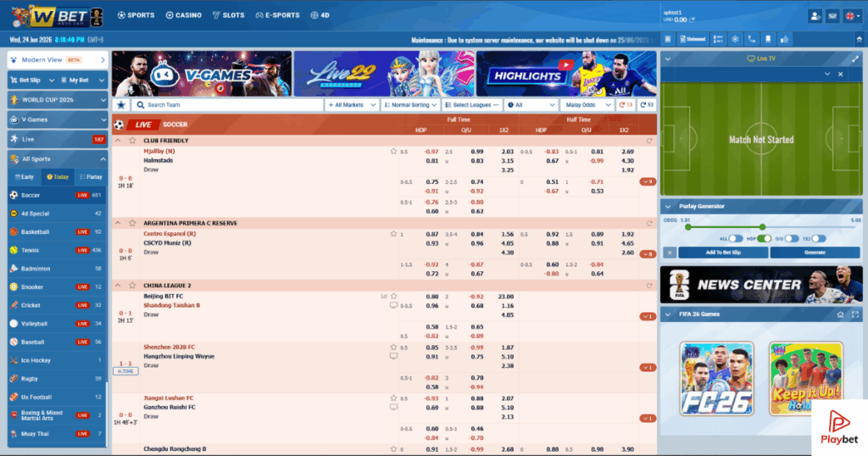Favorite the Club Friendly league star
The image size is (868, 456).
(132, 141)
